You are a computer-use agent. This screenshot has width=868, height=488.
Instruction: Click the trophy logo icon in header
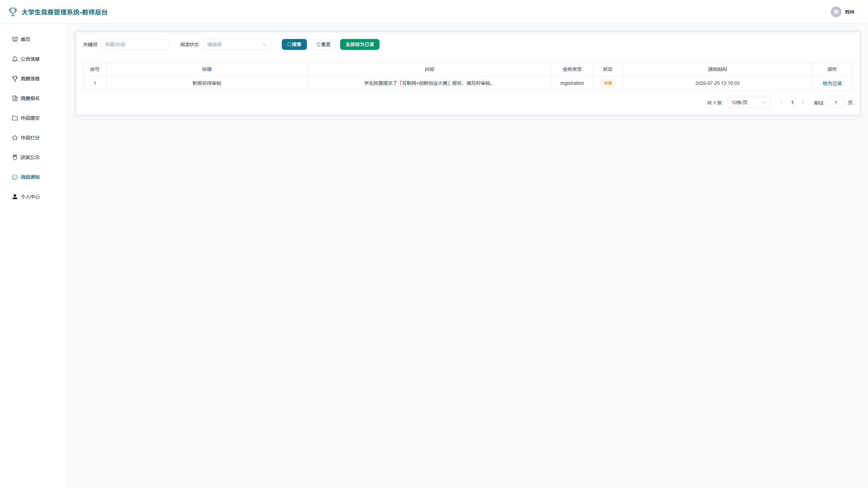[x=13, y=12]
